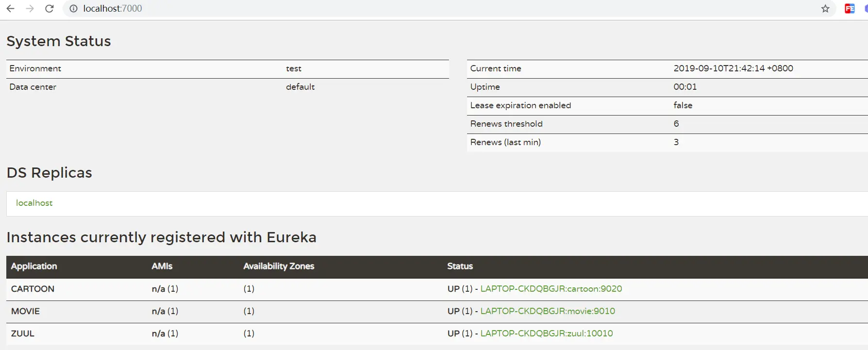Open the LAPTOP-CKDQBGJR:zuul:10010 instance link
This screenshot has width=868, height=350.
coord(547,333)
